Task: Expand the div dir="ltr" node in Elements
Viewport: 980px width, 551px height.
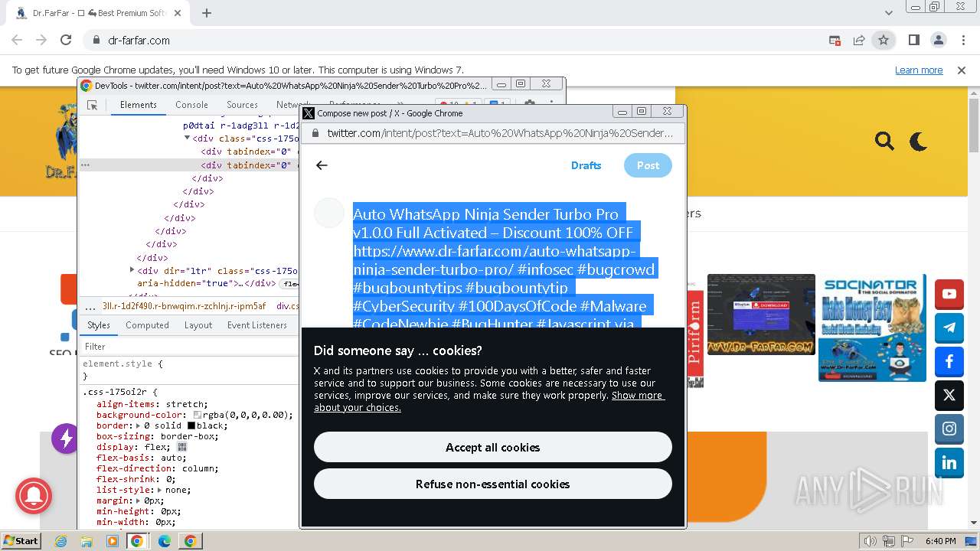Action: (132, 270)
